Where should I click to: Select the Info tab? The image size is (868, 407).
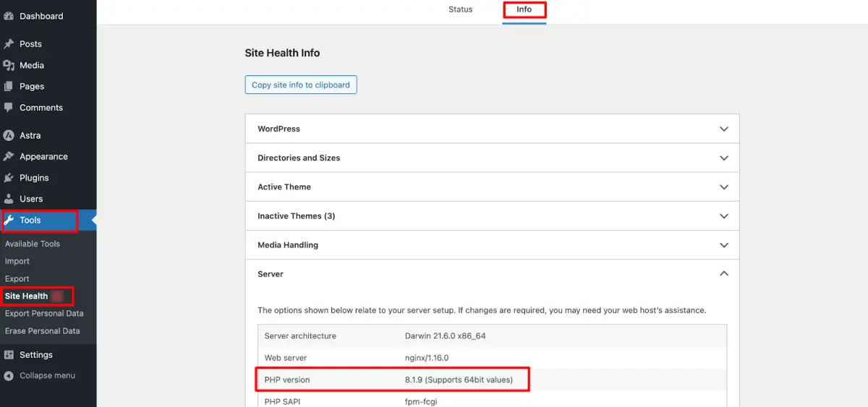[x=524, y=9]
